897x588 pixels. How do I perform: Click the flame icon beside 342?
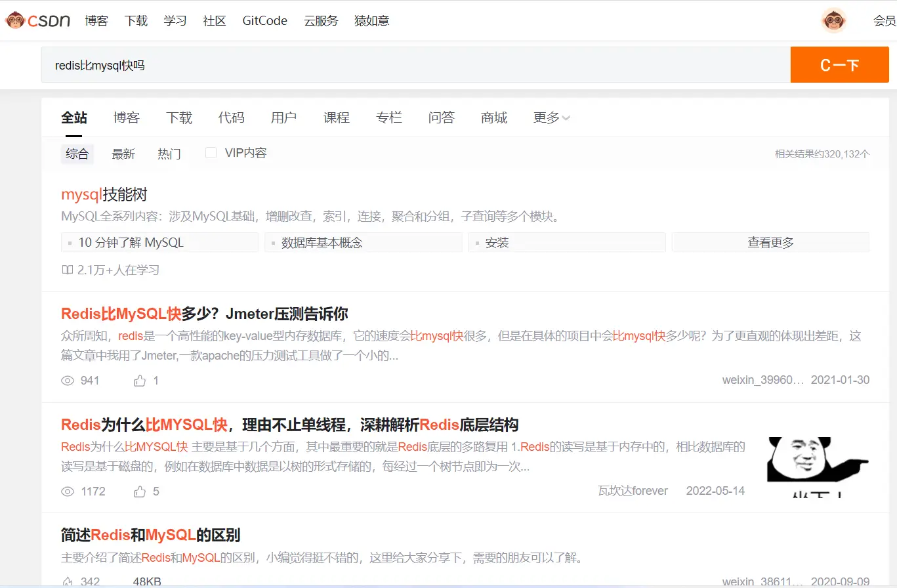pos(68,581)
